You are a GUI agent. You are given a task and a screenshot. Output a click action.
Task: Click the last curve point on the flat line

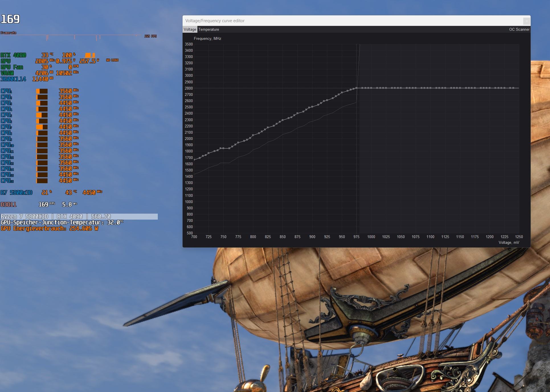(x=514, y=88)
